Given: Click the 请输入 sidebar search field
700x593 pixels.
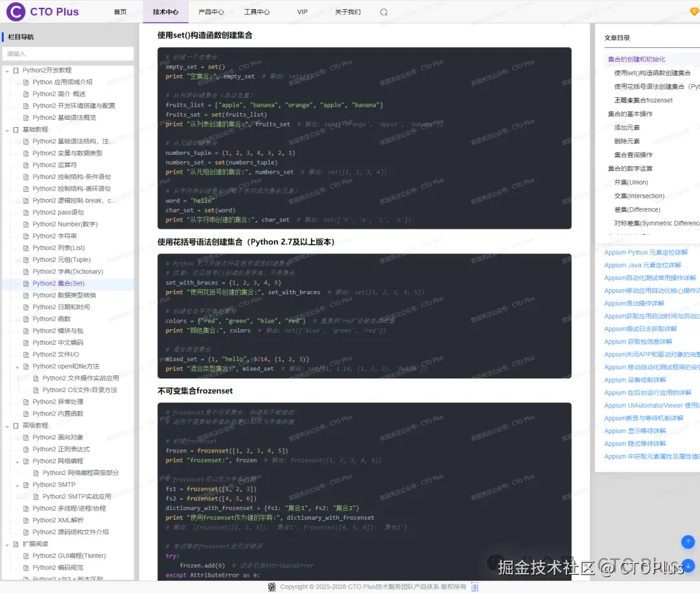Looking at the screenshot, I should (x=68, y=54).
